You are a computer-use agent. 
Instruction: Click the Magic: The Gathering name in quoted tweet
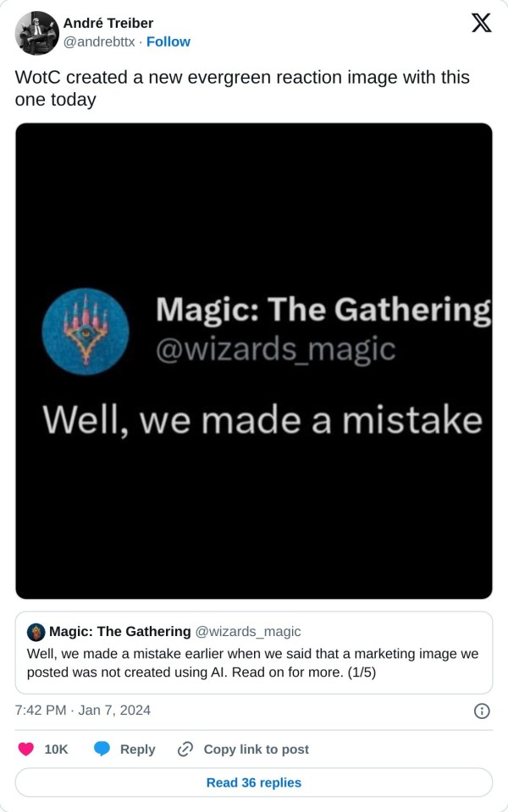click(119, 632)
